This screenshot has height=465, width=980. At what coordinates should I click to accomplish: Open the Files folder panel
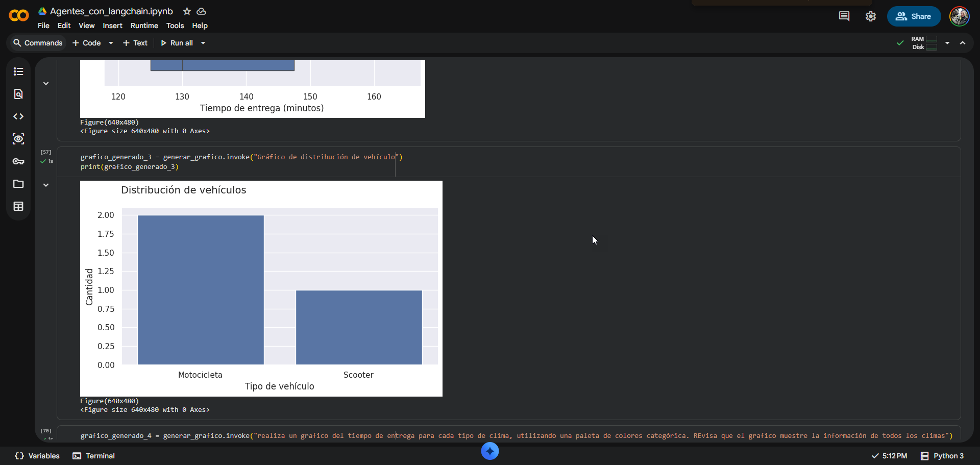coord(18,184)
